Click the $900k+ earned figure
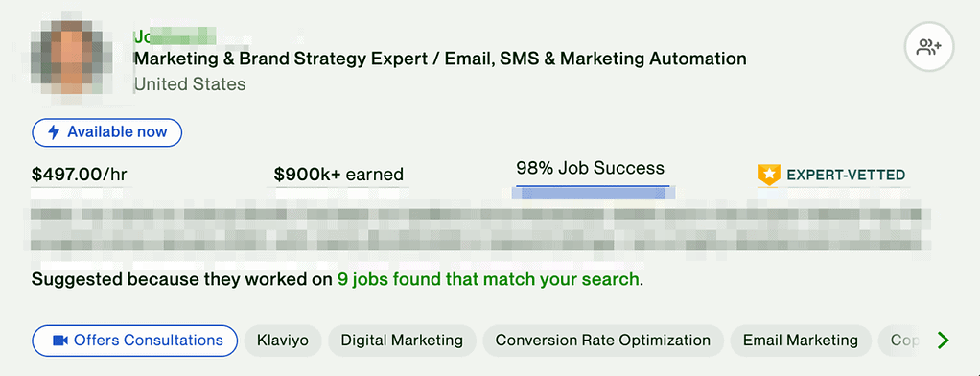Viewport: 980px width, 376px height. tap(338, 175)
